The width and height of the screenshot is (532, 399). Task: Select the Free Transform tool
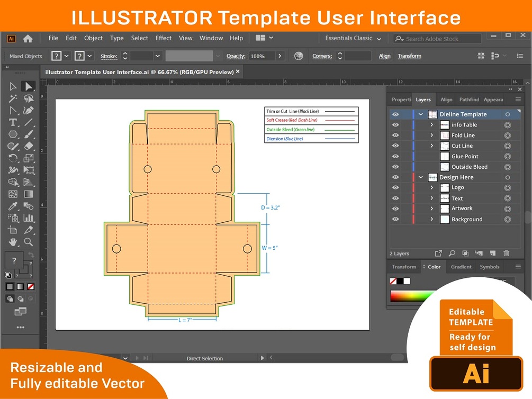(29, 170)
